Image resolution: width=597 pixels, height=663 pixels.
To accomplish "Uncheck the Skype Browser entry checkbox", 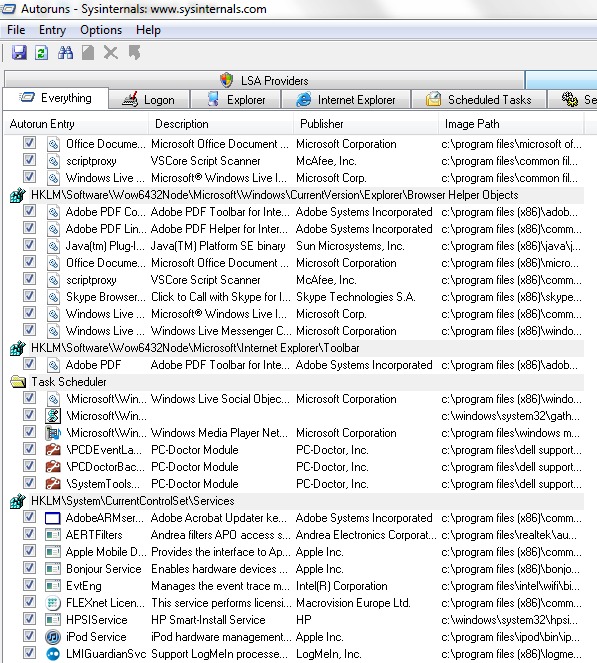I will (29, 296).
